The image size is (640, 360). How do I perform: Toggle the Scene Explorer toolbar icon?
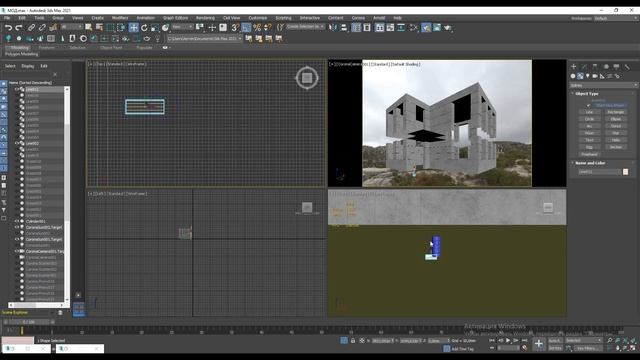(x=356, y=27)
